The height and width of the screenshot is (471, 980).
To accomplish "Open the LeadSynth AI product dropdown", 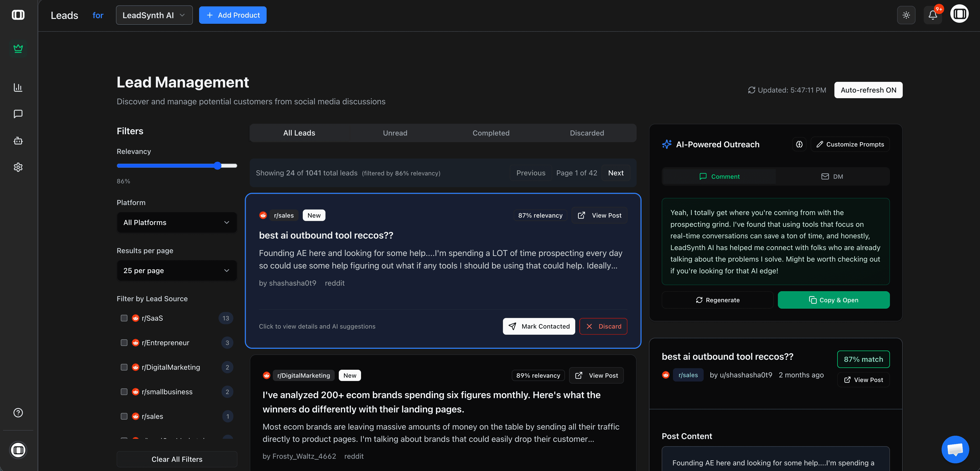I will (x=154, y=15).
